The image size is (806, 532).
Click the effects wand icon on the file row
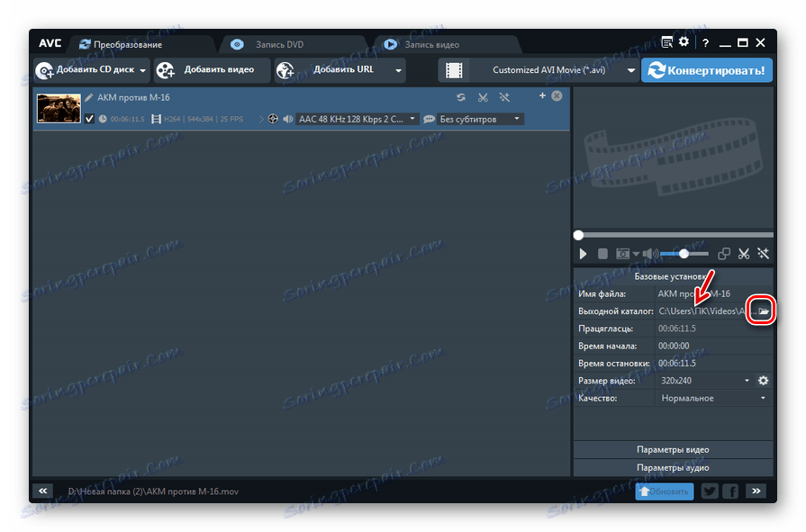coord(504,97)
